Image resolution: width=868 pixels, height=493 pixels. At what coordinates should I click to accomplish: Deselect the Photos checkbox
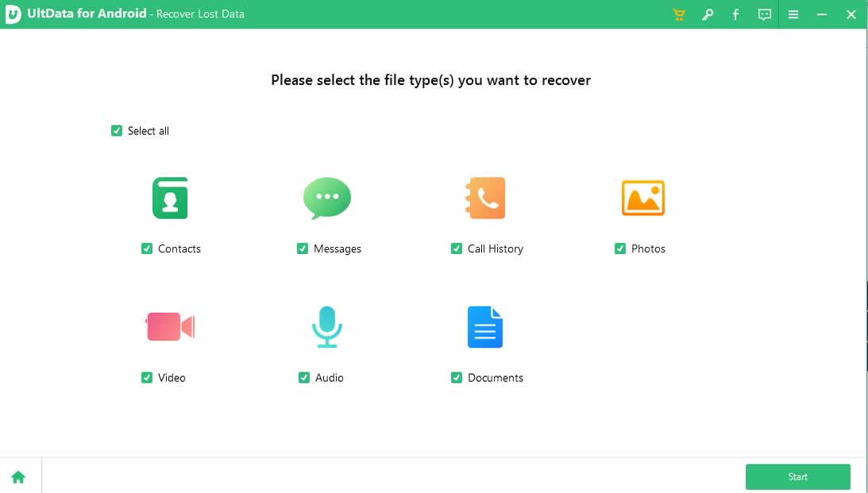coord(620,248)
